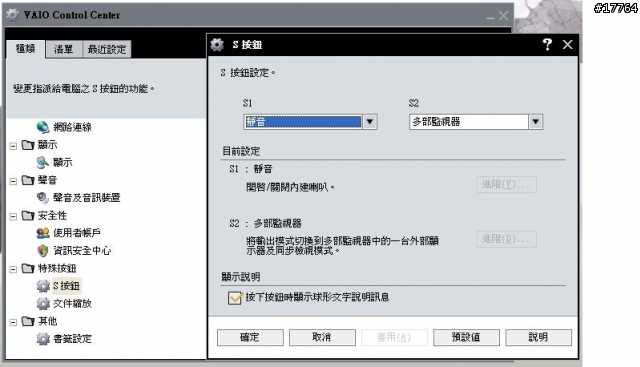Select 使用者帳戶 in the tree
Image resolution: width=640 pixels, height=367 pixels.
click(77, 233)
